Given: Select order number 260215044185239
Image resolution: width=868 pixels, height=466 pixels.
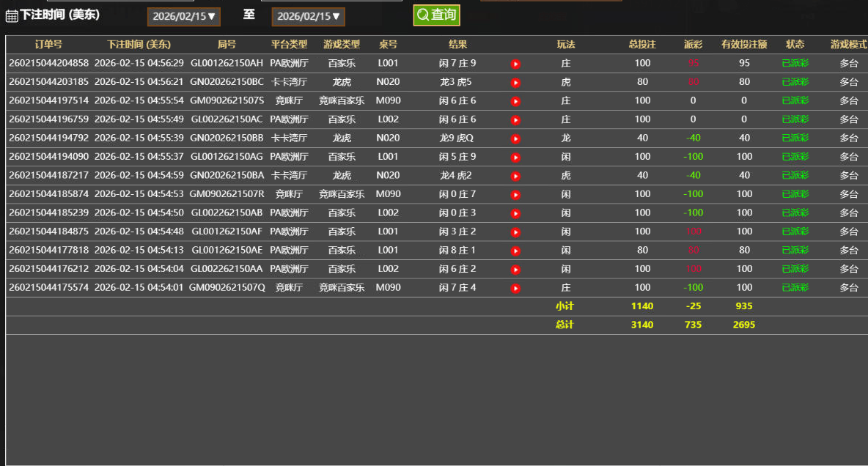Looking at the screenshot, I should click(x=48, y=212).
